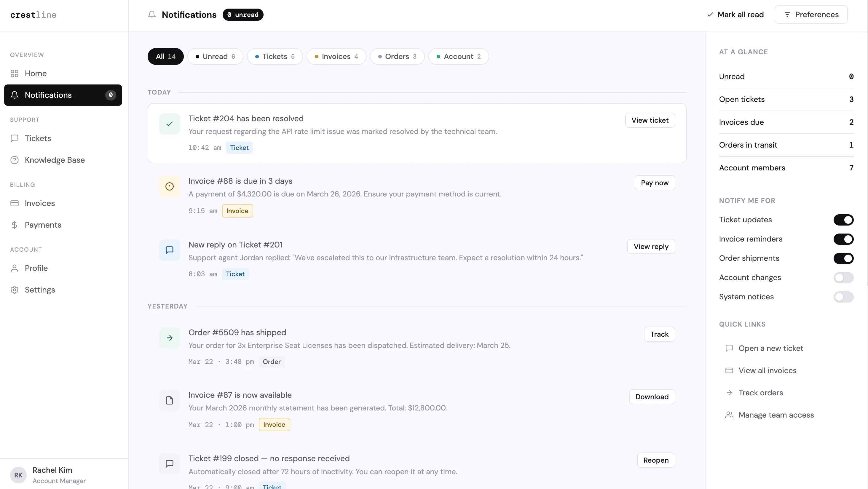Download Invoice #87 statement

pyautogui.click(x=652, y=397)
